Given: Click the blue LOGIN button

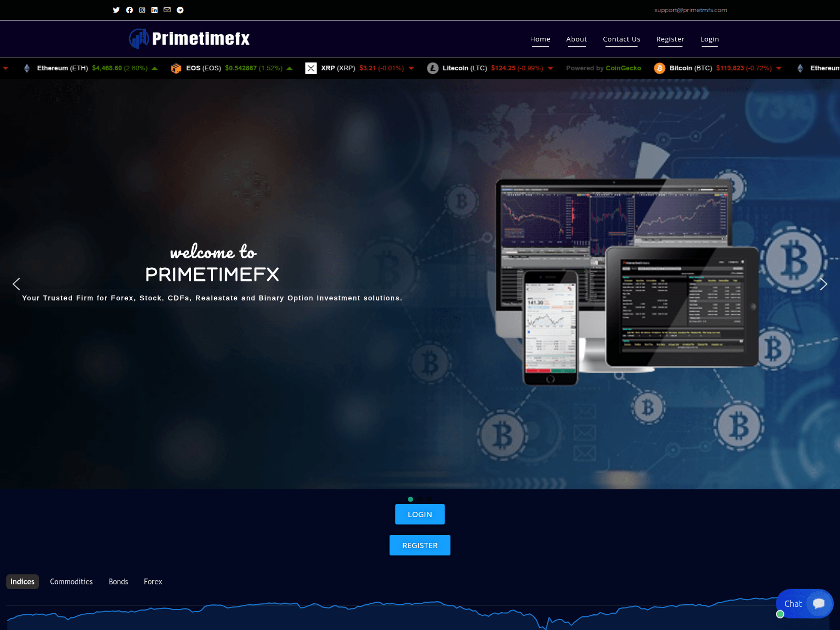Looking at the screenshot, I should click(420, 514).
